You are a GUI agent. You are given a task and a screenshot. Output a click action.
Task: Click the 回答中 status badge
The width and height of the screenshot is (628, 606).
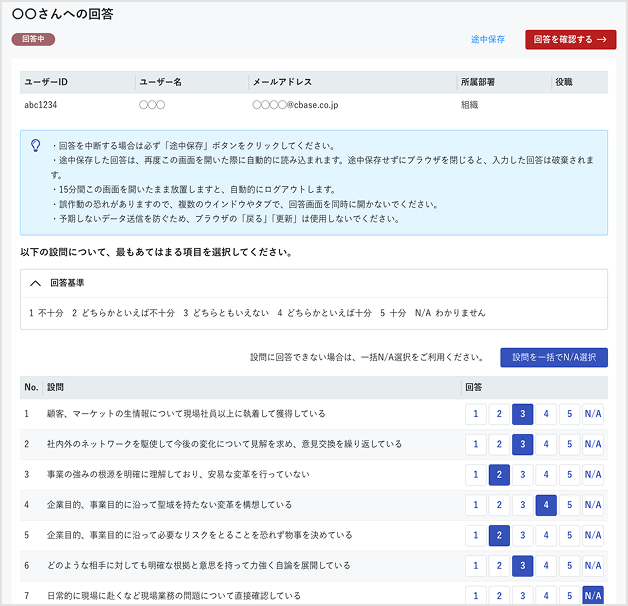tap(33, 39)
